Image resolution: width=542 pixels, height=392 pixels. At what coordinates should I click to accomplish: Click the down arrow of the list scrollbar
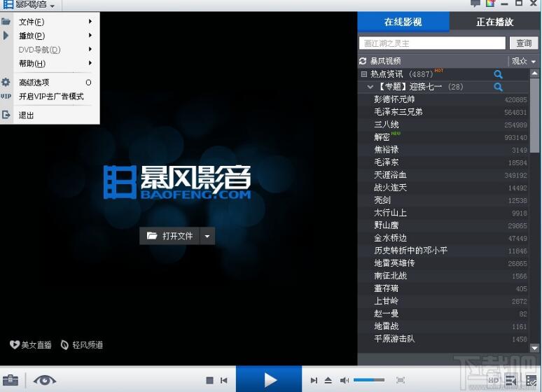point(534,348)
